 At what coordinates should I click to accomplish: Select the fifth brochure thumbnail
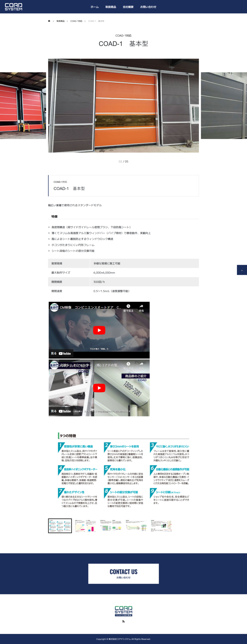click(161, 526)
